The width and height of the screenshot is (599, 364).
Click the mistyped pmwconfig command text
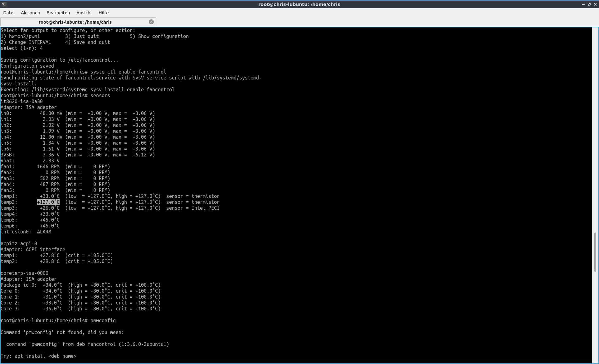pos(103,321)
